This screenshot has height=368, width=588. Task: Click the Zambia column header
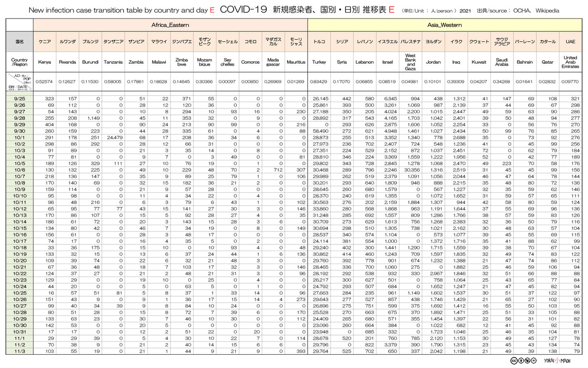(136, 62)
